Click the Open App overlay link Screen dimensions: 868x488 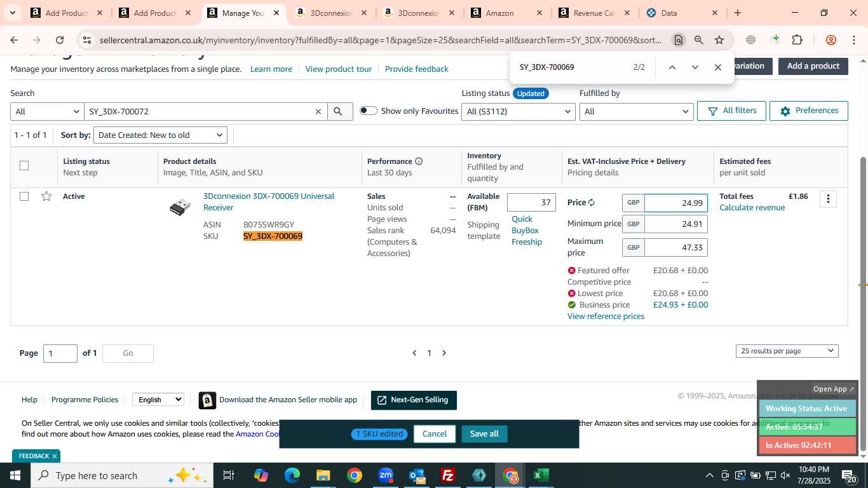pyautogui.click(x=834, y=389)
